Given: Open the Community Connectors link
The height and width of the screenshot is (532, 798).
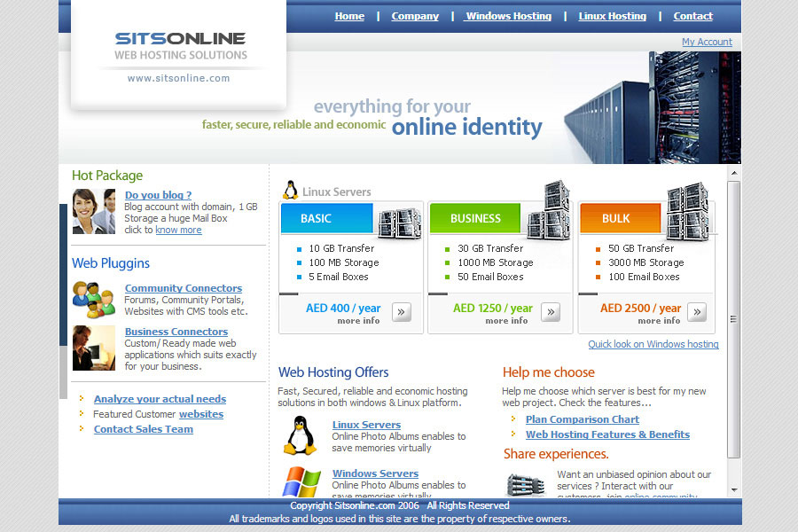Looking at the screenshot, I should click(x=184, y=288).
